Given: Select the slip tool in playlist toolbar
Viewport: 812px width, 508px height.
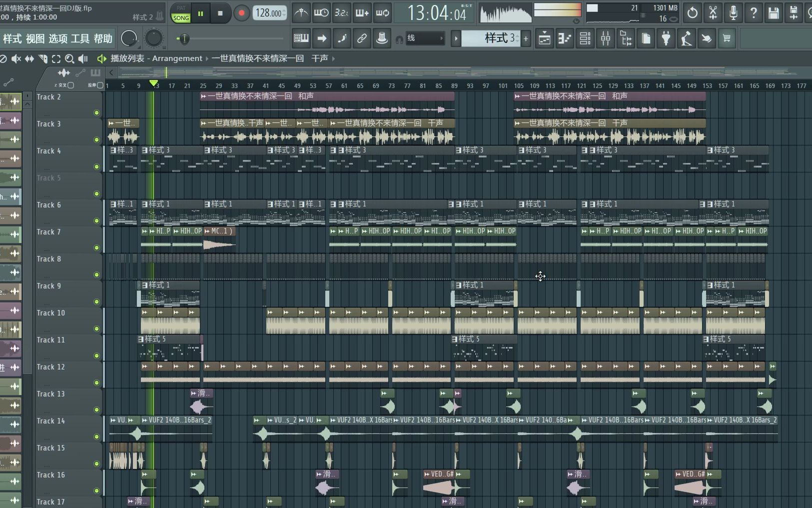Looking at the screenshot, I should [x=29, y=58].
